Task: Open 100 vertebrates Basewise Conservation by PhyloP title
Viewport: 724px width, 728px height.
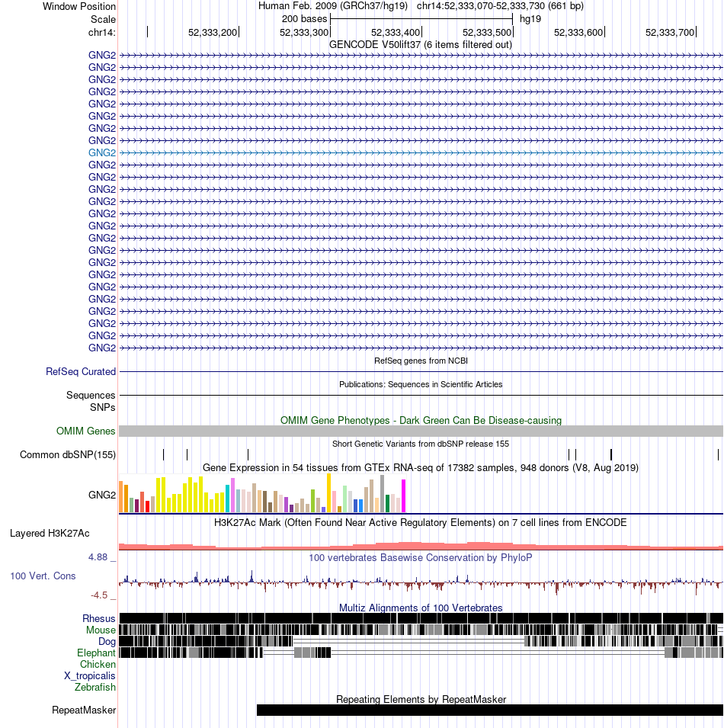Action: pyautogui.click(x=421, y=557)
